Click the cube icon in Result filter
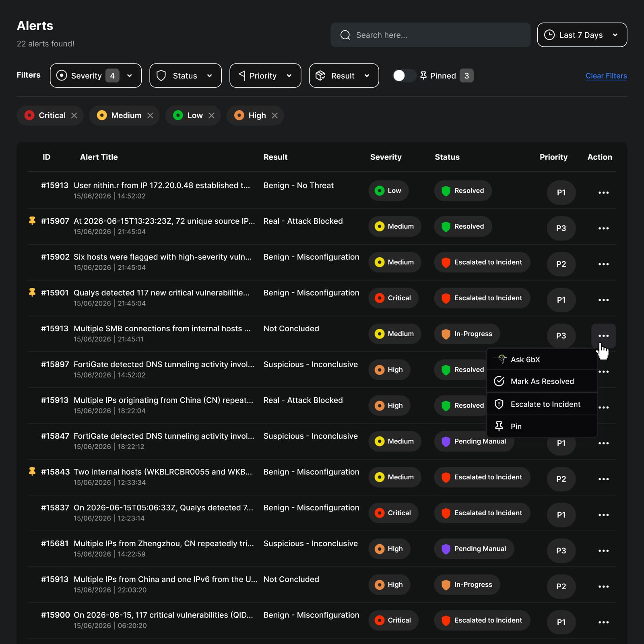 pyautogui.click(x=320, y=76)
